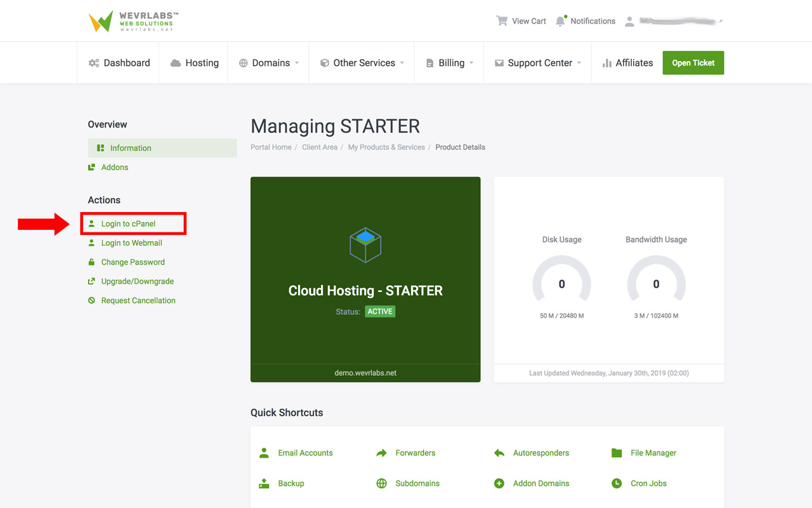
Task: Click Portal Home breadcrumb
Action: [271, 147]
